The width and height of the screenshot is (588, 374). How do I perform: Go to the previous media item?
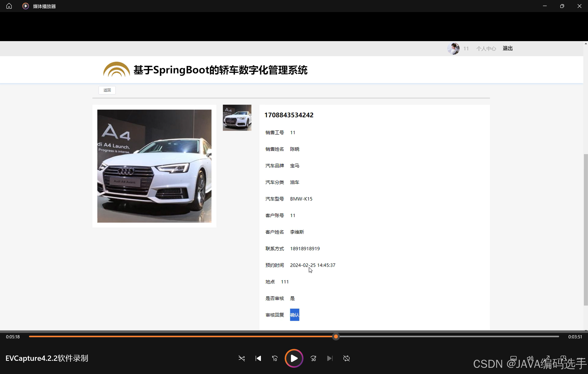pos(258,358)
